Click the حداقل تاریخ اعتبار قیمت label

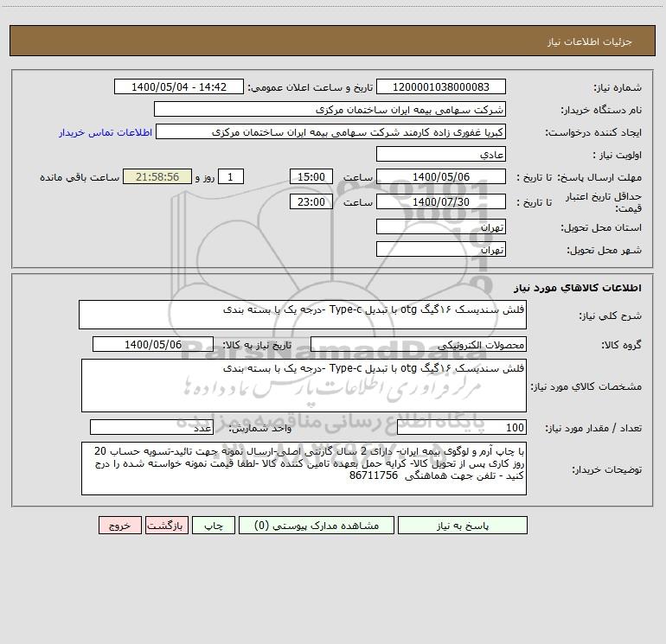(x=604, y=202)
